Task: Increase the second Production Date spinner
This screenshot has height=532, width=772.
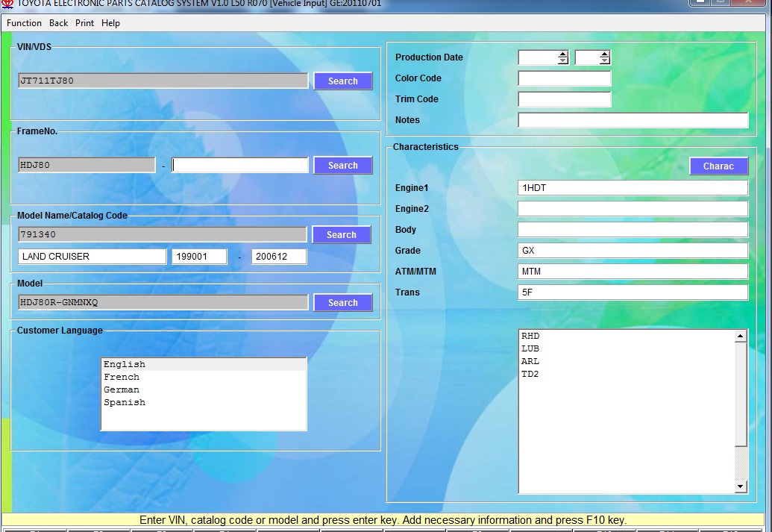Action: pos(605,54)
